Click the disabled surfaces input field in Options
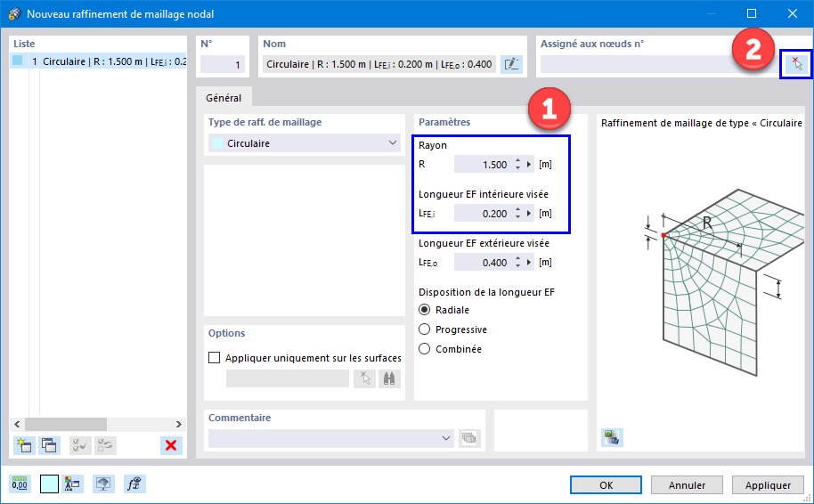 tap(288, 378)
